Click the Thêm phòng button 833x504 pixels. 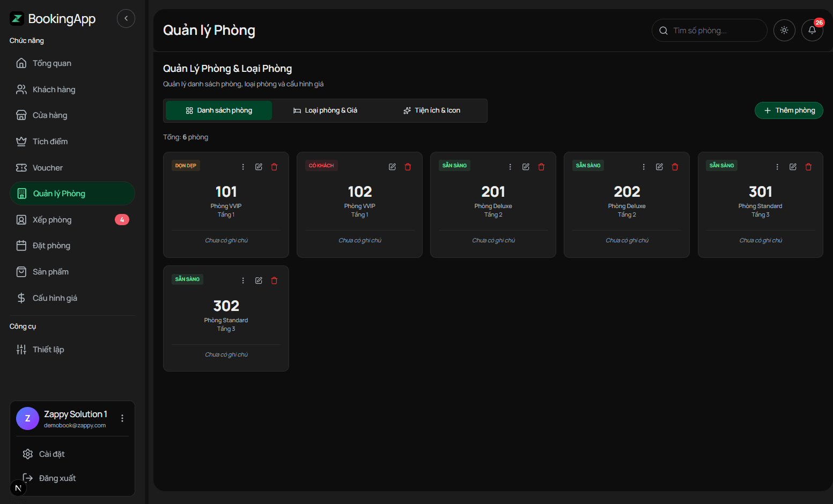tap(788, 110)
